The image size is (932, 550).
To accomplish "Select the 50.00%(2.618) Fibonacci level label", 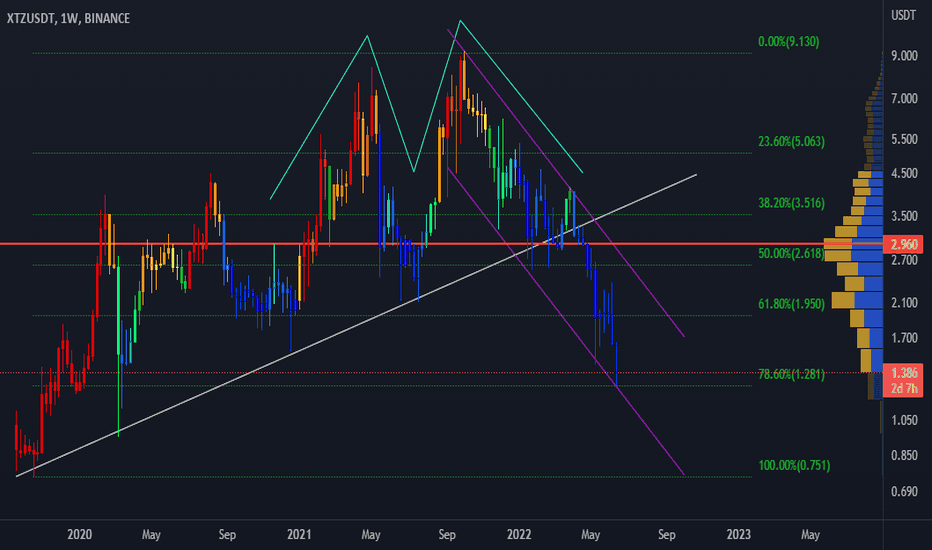I will coord(791,254).
